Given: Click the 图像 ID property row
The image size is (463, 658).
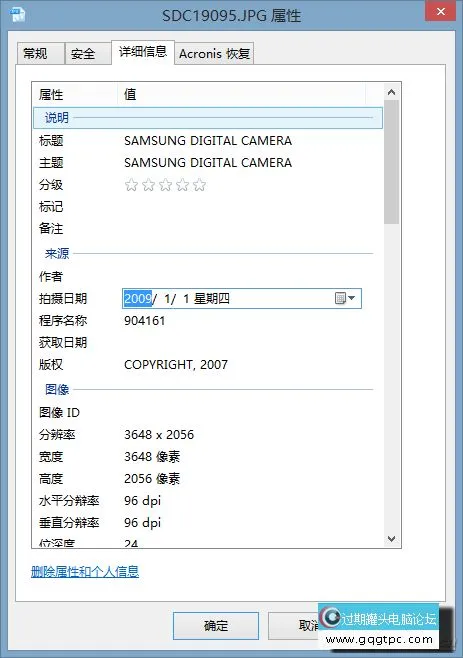Looking at the screenshot, I should click(208, 413).
